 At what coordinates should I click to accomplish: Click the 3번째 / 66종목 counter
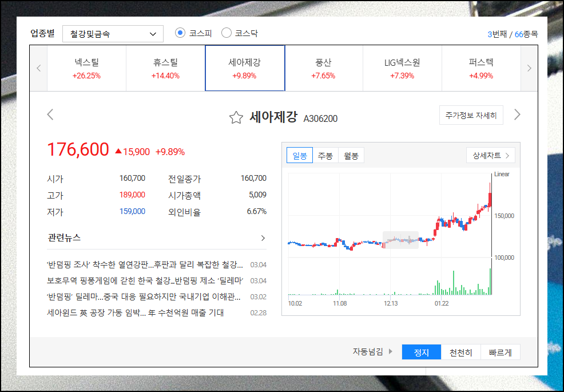click(x=513, y=34)
